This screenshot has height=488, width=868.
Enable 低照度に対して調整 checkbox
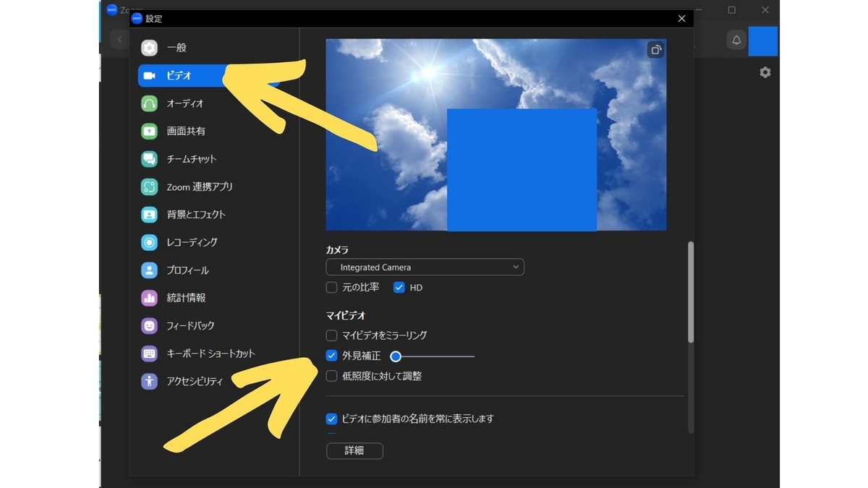pyautogui.click(x=331, y=376)
